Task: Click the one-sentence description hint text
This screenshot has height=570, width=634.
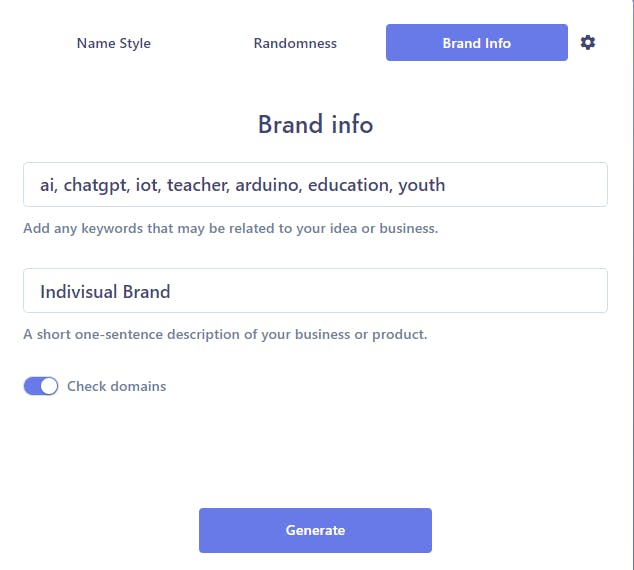Action: click(x=225, y=334)
